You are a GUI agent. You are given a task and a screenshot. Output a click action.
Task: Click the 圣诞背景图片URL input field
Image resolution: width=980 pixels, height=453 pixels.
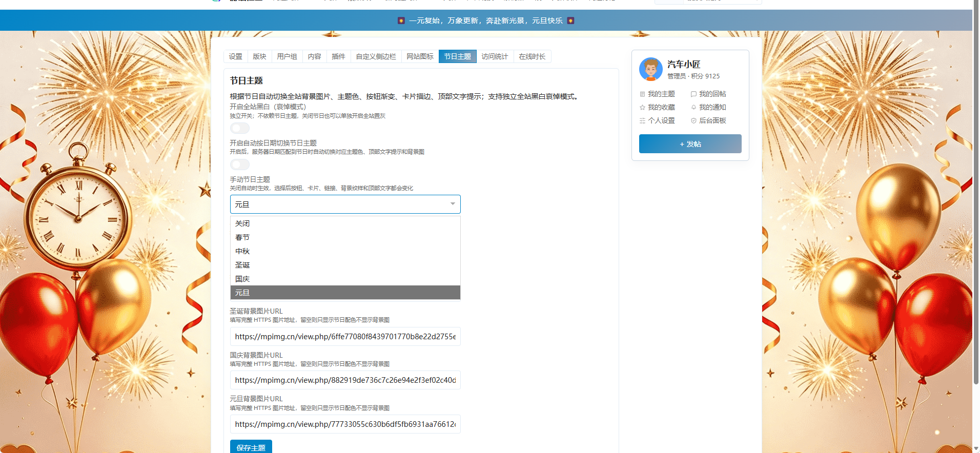click(x=345, y=337)
